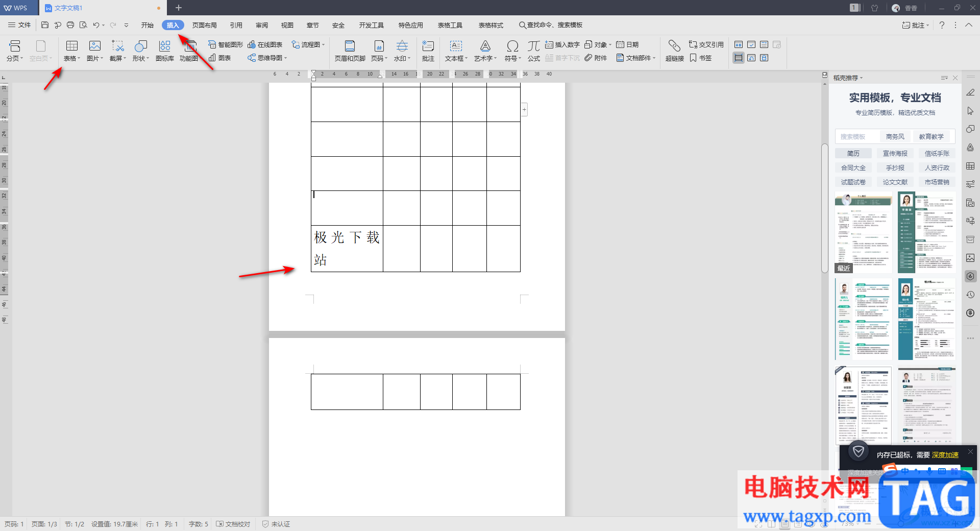Open the 截屏 screenshot tool
Image resolution: width=980 pixels, height=531 pixels.
click(x=118, y=51)
